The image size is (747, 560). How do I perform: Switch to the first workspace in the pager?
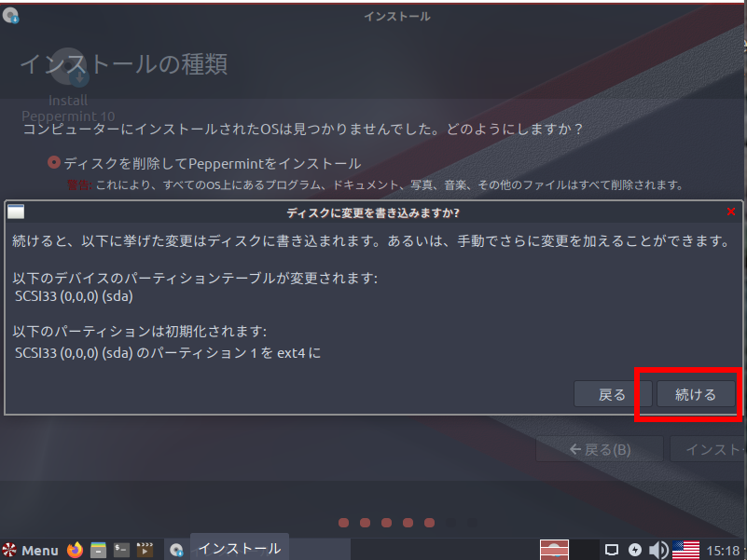tap(554, 550)
